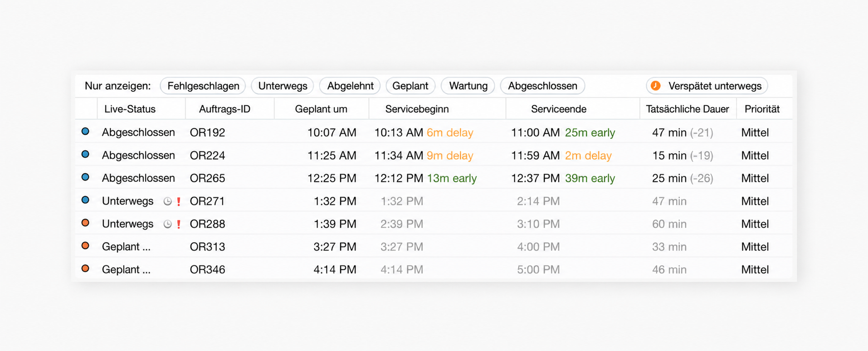Click orange status dot for OR346
The width and height of the screenshot is (868, 351).
85,268
